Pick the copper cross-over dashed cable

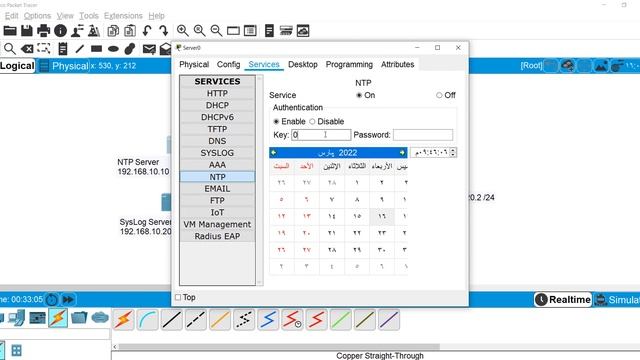tap(196, 320)
